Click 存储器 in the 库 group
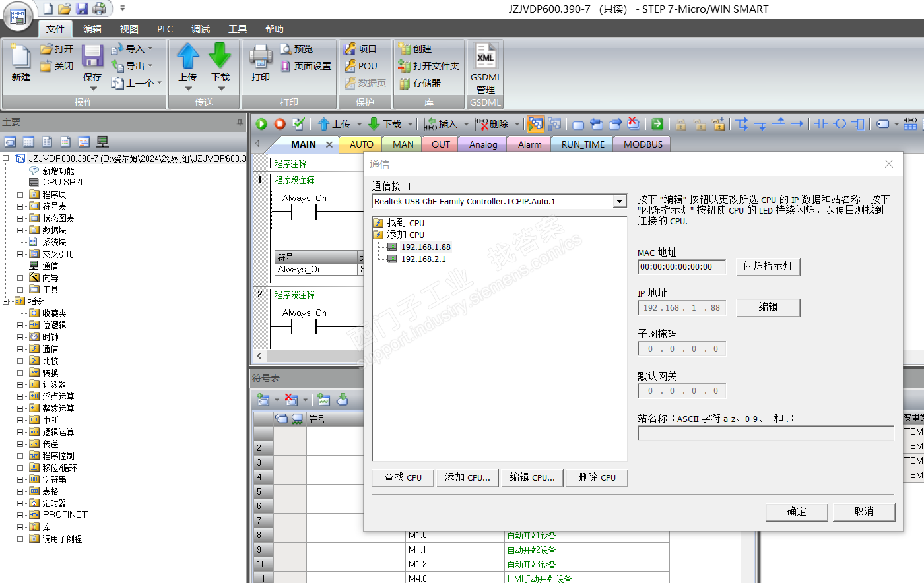 420,83
